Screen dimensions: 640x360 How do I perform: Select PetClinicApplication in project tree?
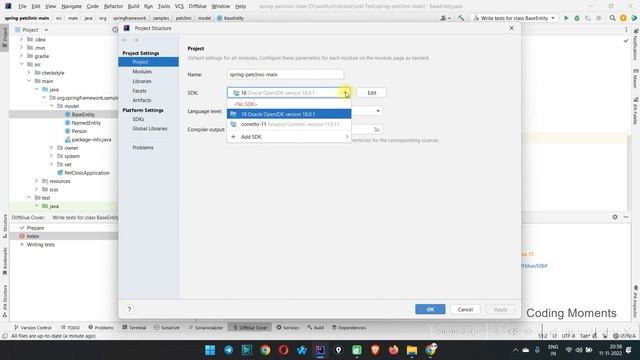pos(87,173)
